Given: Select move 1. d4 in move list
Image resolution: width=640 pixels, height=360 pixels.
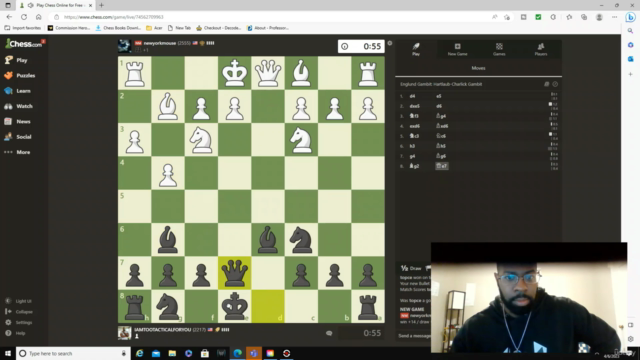Looking at the screenshot, I should point(413,96).
